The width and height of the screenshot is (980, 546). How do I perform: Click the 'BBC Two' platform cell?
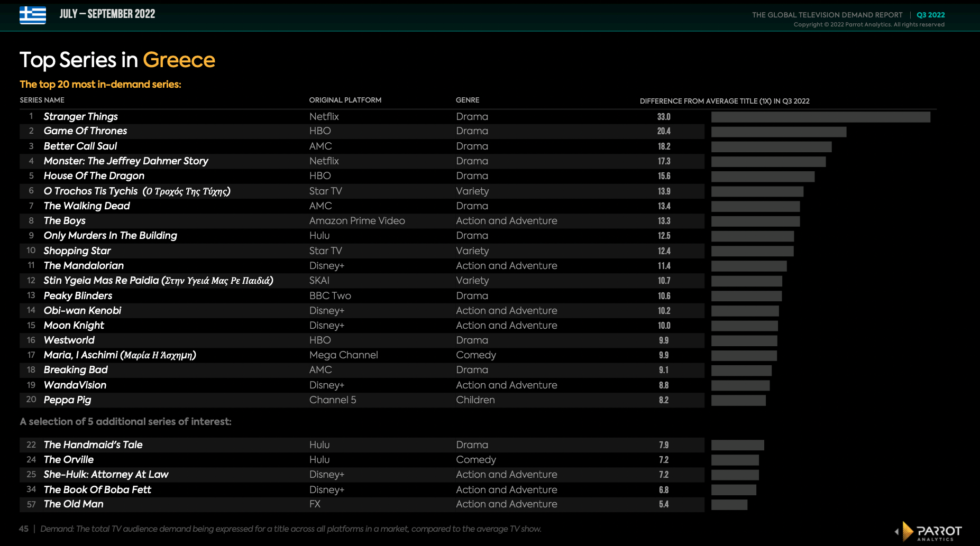click(x=330, y=295)
